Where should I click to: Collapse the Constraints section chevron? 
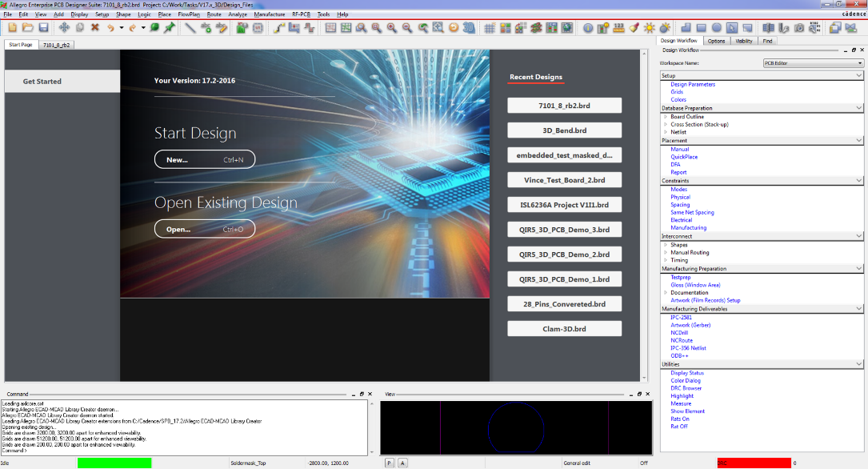pyautogui.click(x=858, y=181)
